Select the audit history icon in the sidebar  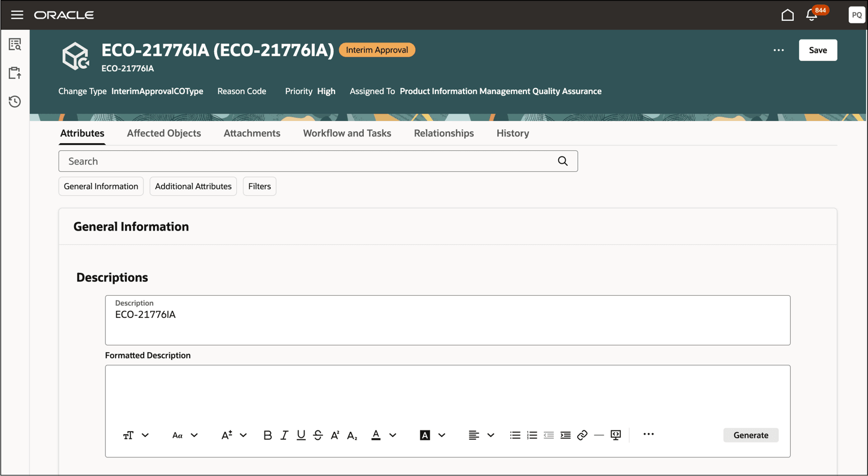[14, 101]
